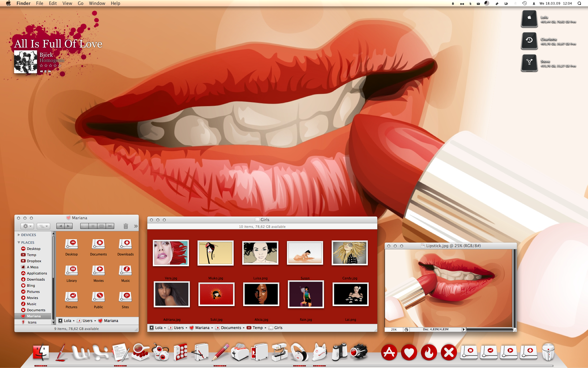Collapse the PLACES section in sidebar
This screenshot has width=588, height=368.
click(x=19, y=243)
